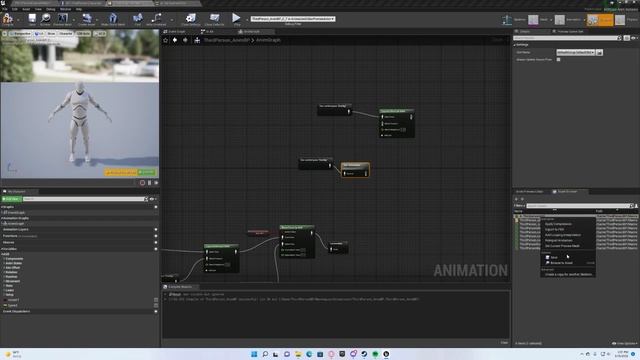Open the File menu
The width and height of the screenshot is (640, 360).
click(x=5, y=9)
